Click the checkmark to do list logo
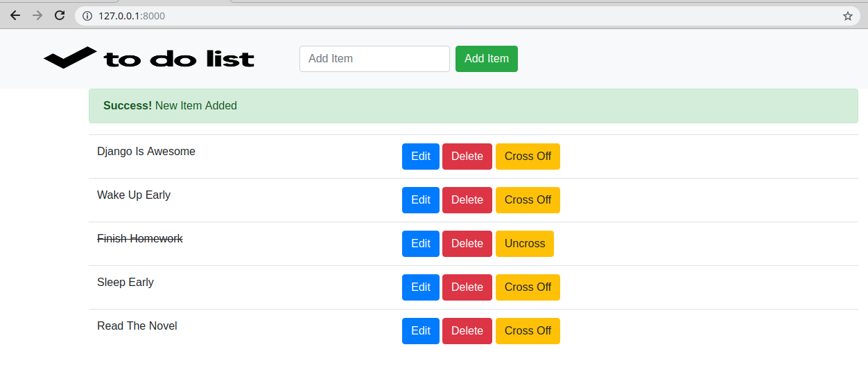The image size is (868, 392). [148, 58]
